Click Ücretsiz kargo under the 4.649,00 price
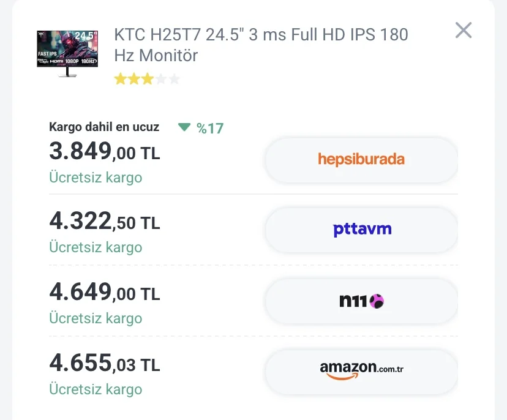507x420 pixels. [x=96, y=318]
